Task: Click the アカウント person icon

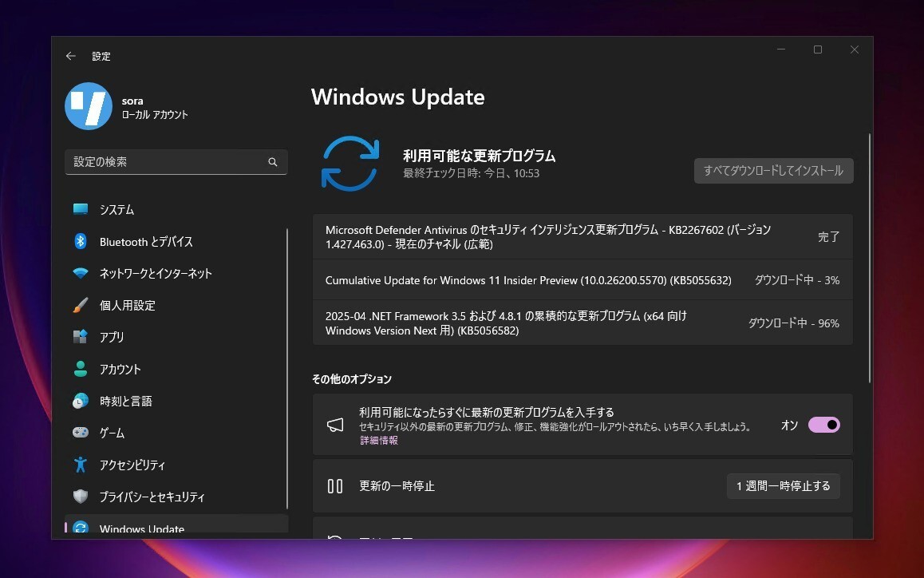Action: (80, 369)
